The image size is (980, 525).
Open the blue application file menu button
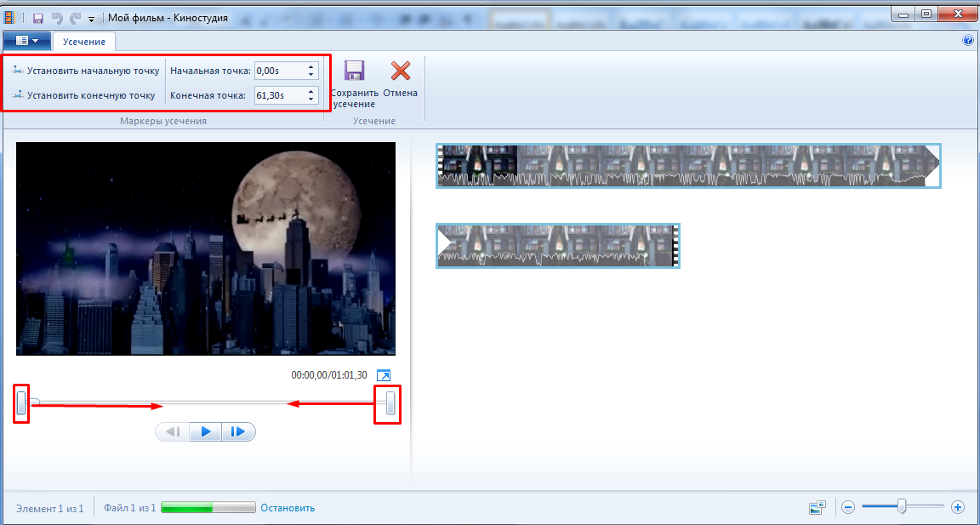pos(27,41)
